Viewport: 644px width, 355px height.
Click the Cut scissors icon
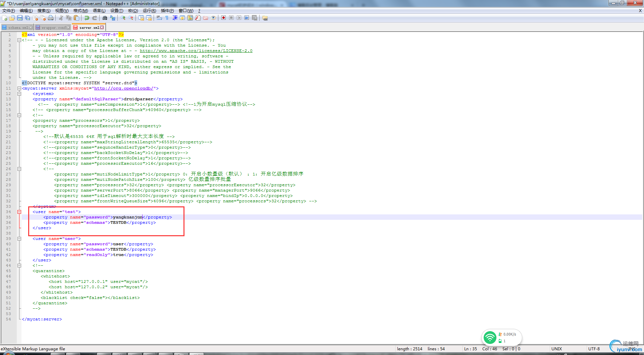click(61, 18)
